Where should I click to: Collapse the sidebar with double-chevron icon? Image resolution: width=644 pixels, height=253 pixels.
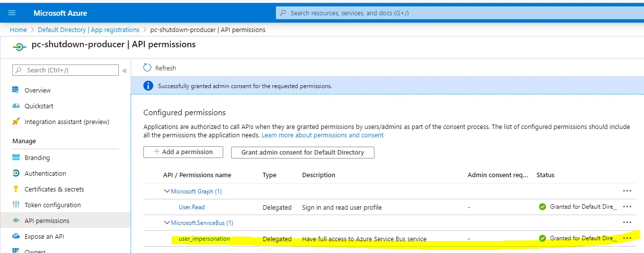tap(125, 71)
